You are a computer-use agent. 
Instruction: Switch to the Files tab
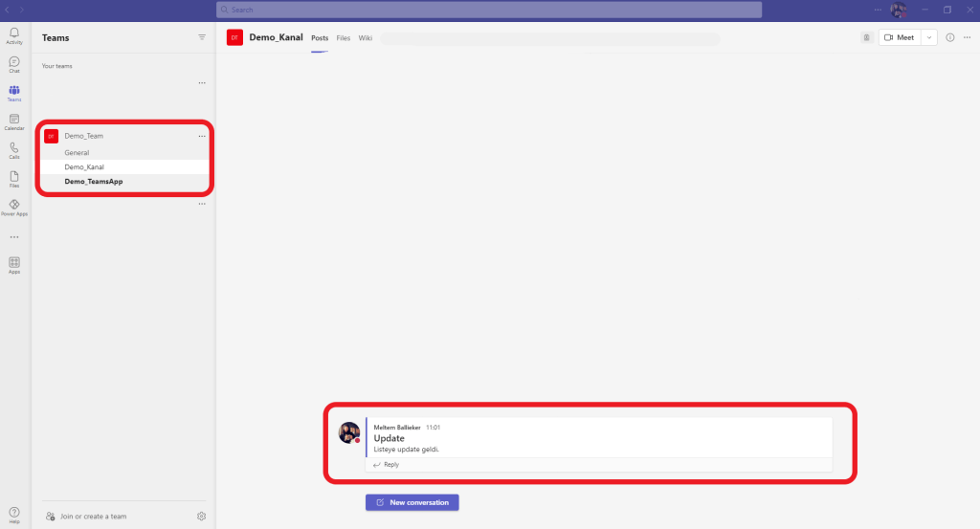[343, 38]
